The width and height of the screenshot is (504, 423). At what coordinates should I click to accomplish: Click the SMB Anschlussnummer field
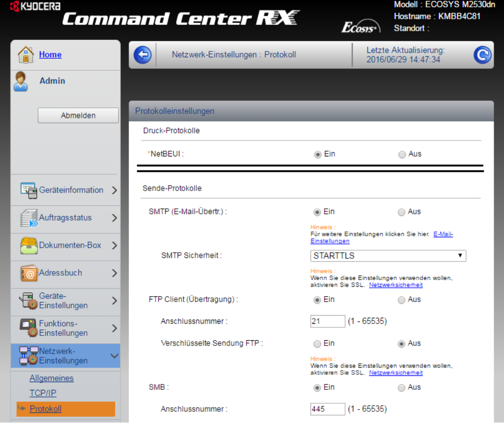(x=327, y=409)
